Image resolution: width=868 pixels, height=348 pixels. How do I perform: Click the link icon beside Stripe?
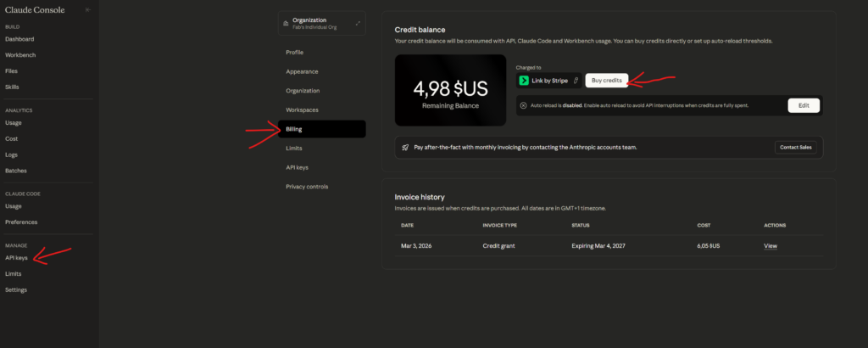[x=576, y=81]
